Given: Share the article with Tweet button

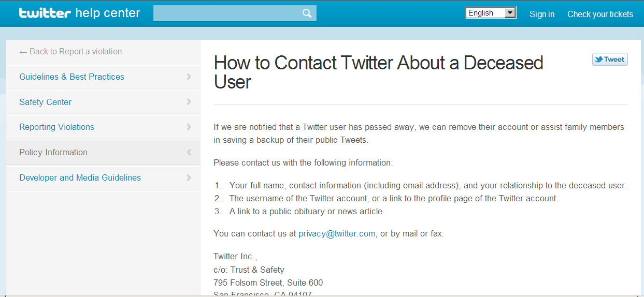Looking at the screenshot, I should click(610, 60).
